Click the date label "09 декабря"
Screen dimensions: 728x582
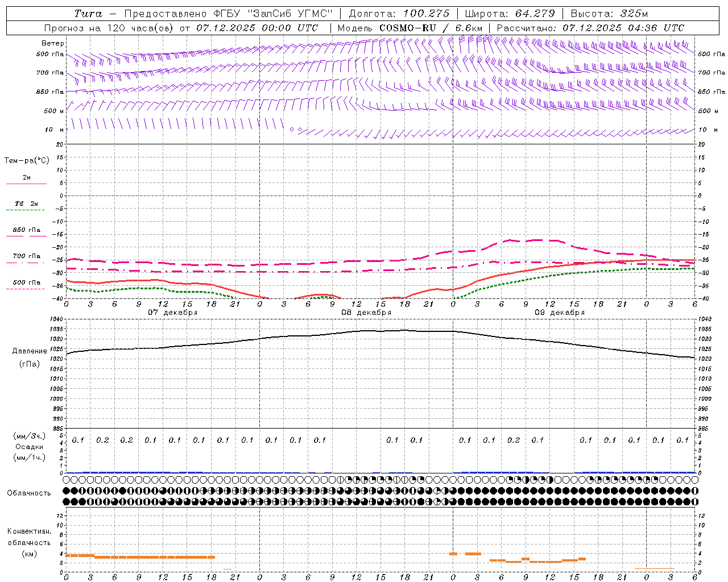click(560, 313)
